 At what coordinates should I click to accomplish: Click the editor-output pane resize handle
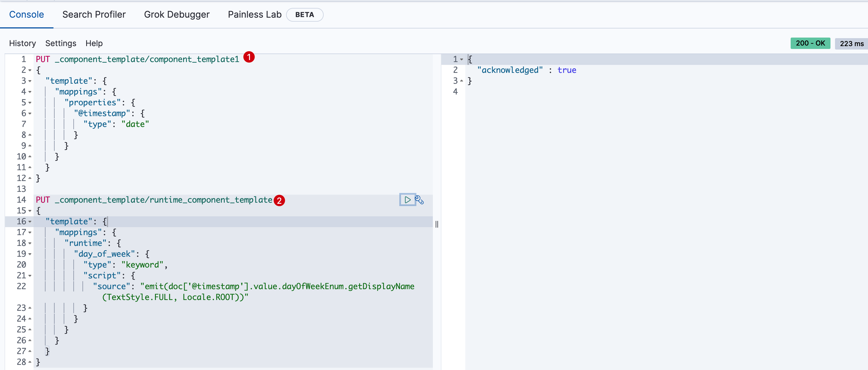[437, 224]
